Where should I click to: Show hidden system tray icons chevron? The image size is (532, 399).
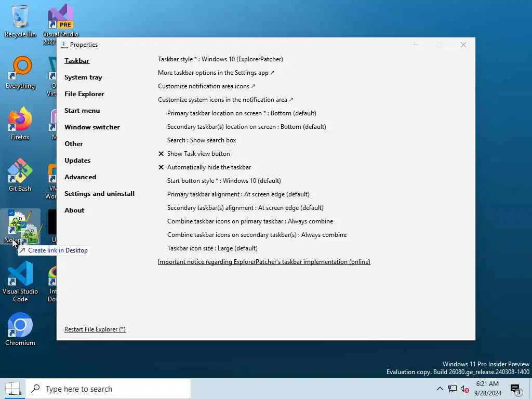coord(440,389)
